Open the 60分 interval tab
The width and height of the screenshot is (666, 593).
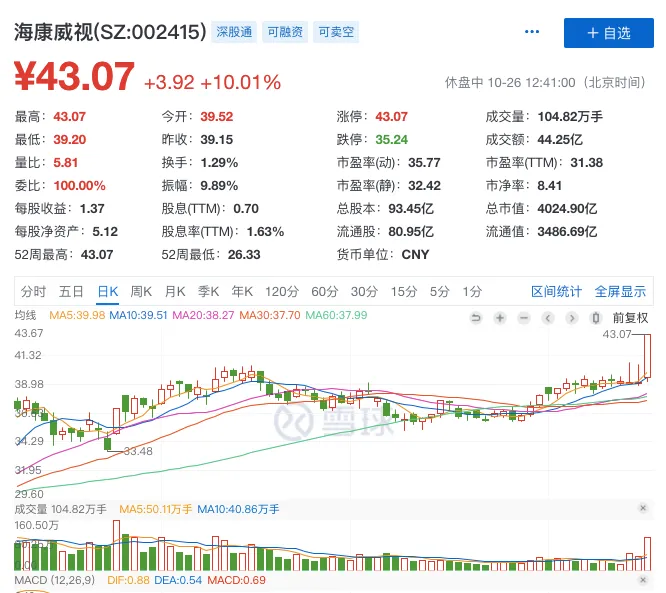(x=325, y=292)
